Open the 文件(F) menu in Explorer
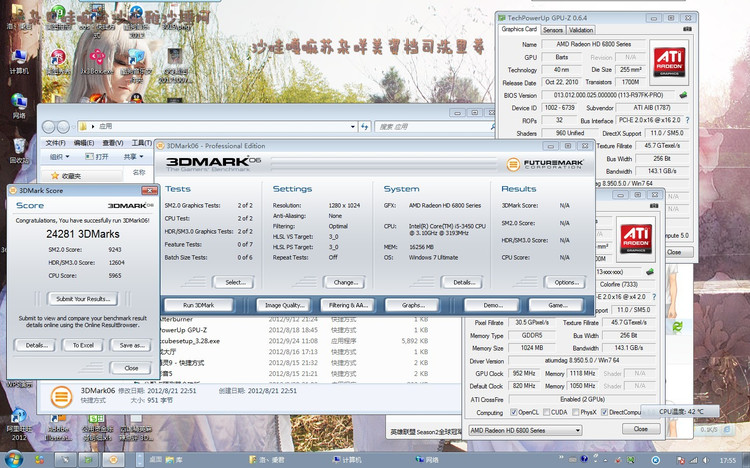750x468 pixels. (x=55, y=143)
